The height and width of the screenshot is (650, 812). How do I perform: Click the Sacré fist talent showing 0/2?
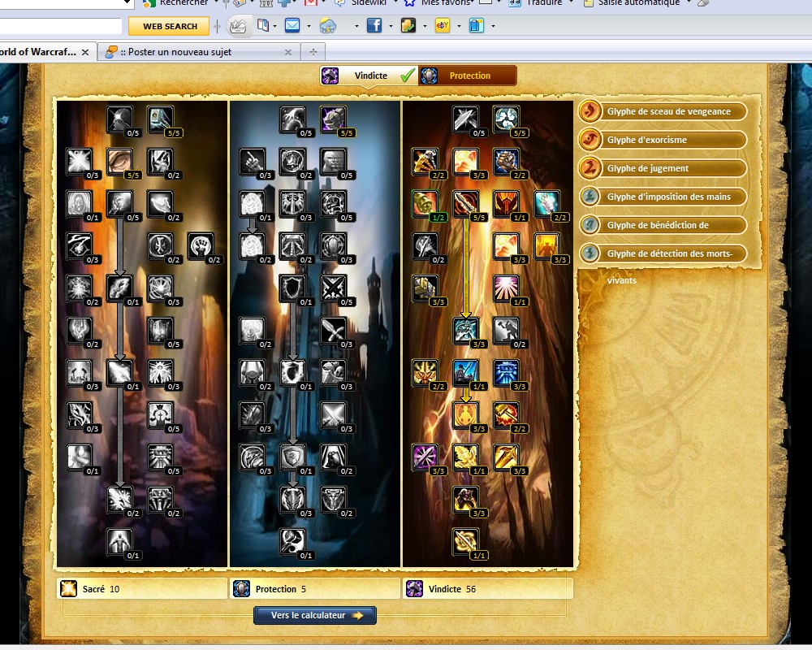(x=201, y=246)
